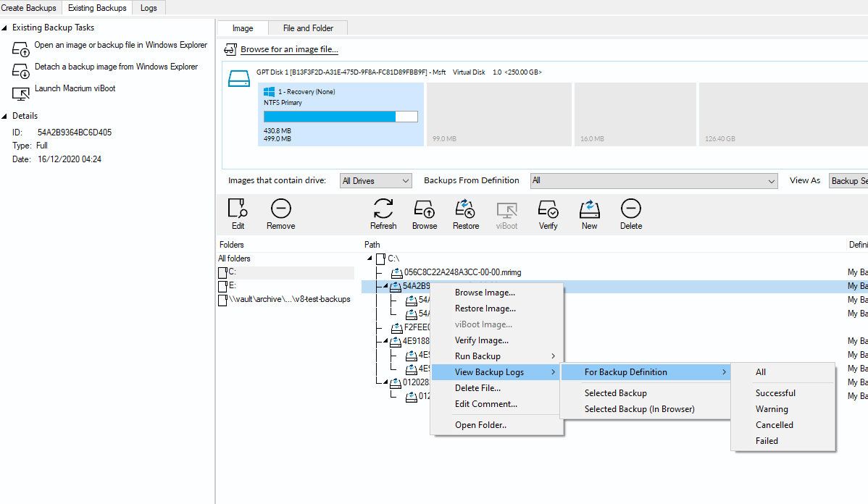Detach a backup image from Windows Explorer

pyautogui.click(x=116, y=67)
